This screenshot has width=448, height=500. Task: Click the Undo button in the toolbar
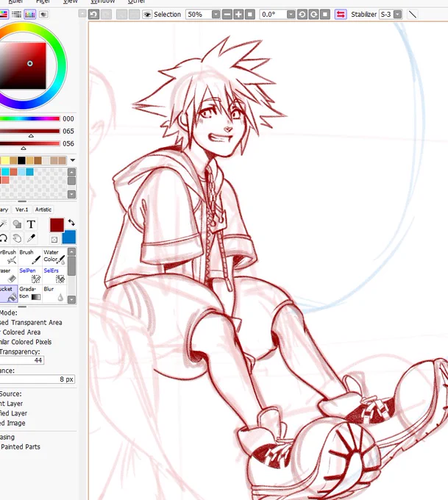click(93, 15)
